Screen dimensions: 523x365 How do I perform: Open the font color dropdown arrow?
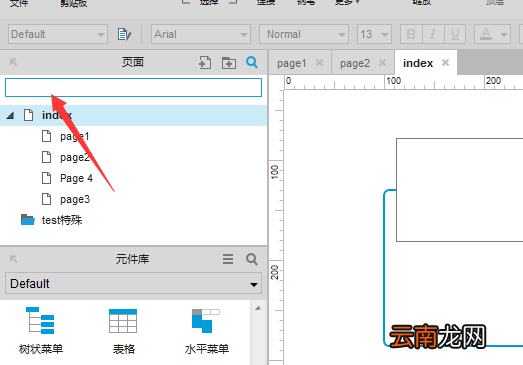pos(504,34)
